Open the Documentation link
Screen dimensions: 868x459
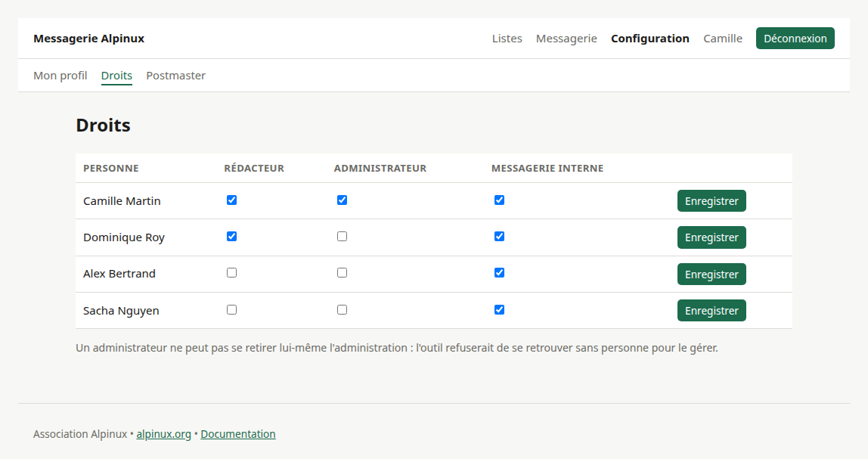pyautogui.click(x=238, y=434)
